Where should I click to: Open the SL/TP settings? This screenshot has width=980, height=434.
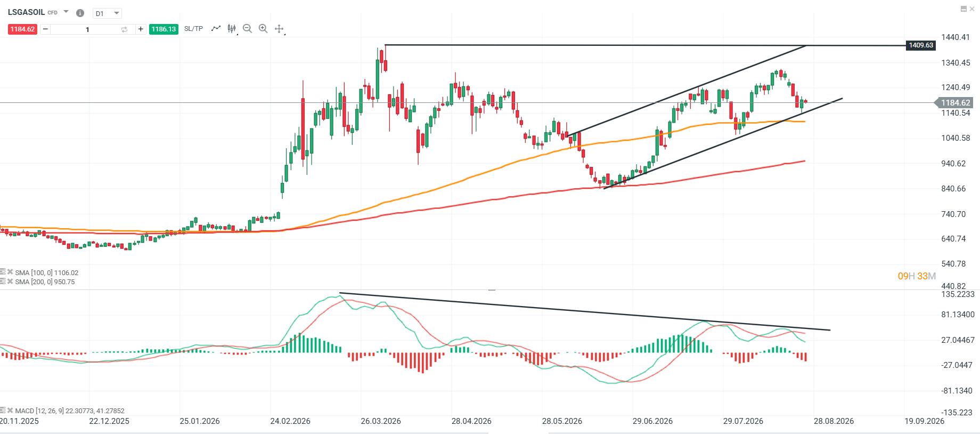(193, 29)
